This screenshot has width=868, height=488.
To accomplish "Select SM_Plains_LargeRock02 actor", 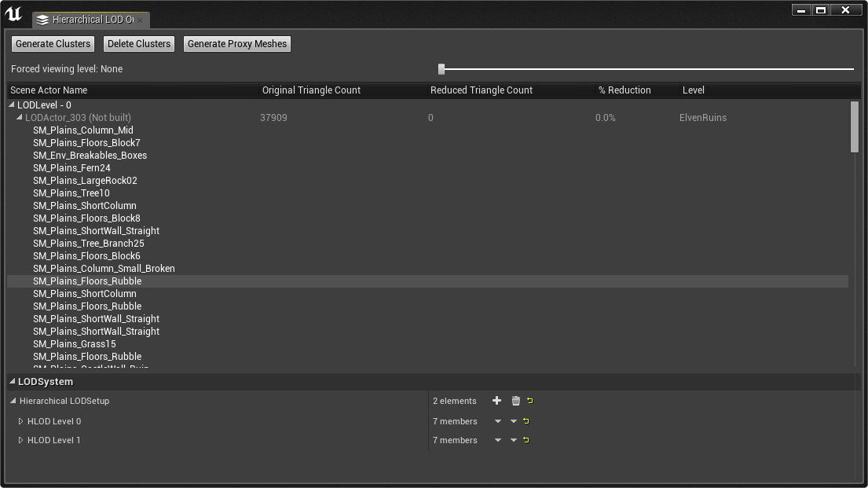I will pos(85,181).
